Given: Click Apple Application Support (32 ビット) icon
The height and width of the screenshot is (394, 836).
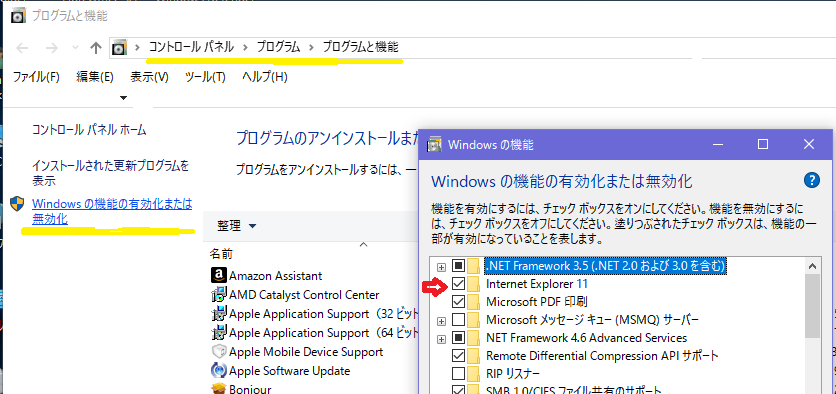Looking at the screenshot, I should [x=219, y=313].
